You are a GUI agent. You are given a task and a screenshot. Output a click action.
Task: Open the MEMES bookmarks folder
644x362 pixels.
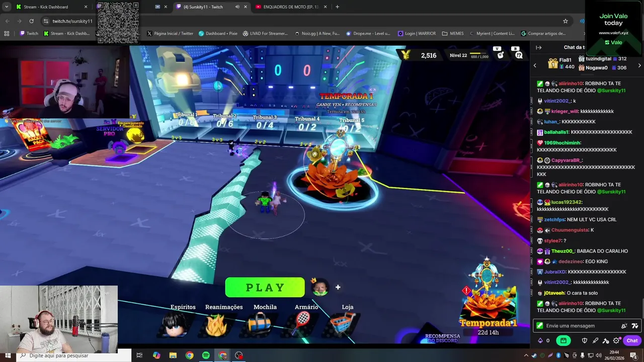(x=453, y=34)
